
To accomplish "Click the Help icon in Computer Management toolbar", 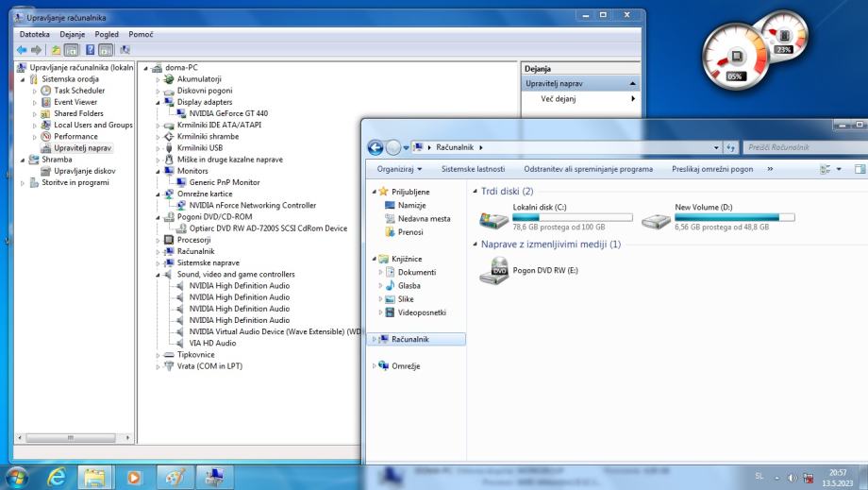I will pyautogui.click(x=92, y=50).
